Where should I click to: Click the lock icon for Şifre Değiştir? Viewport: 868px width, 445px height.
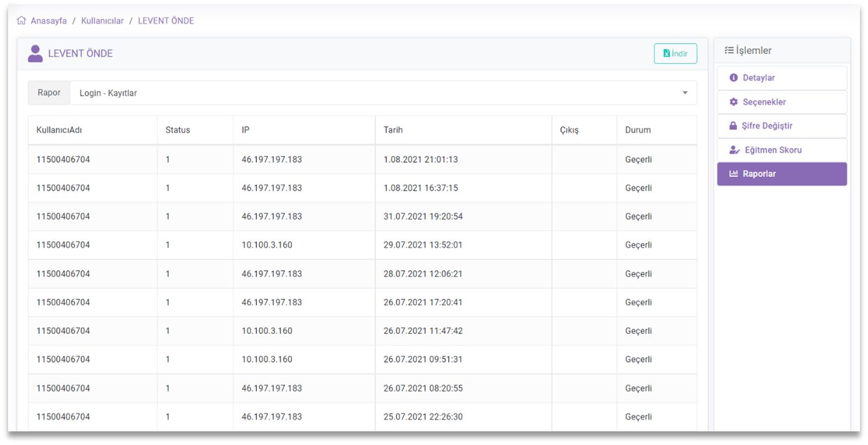[x=733, y=126]
